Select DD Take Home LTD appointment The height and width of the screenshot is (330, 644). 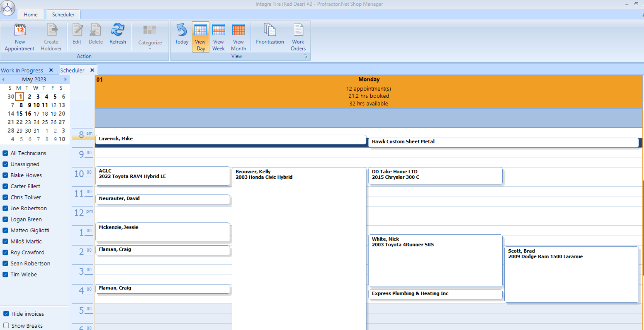point(435,176)
